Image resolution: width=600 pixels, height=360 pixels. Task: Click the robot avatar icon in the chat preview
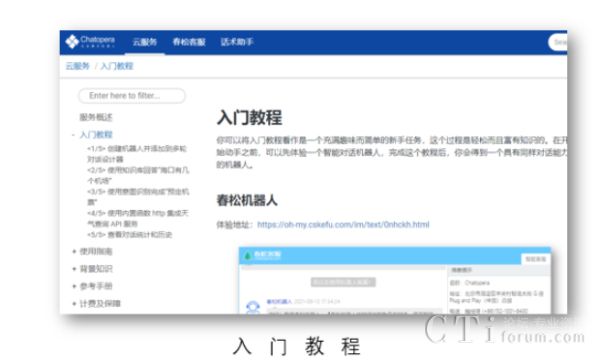point(253,307)
